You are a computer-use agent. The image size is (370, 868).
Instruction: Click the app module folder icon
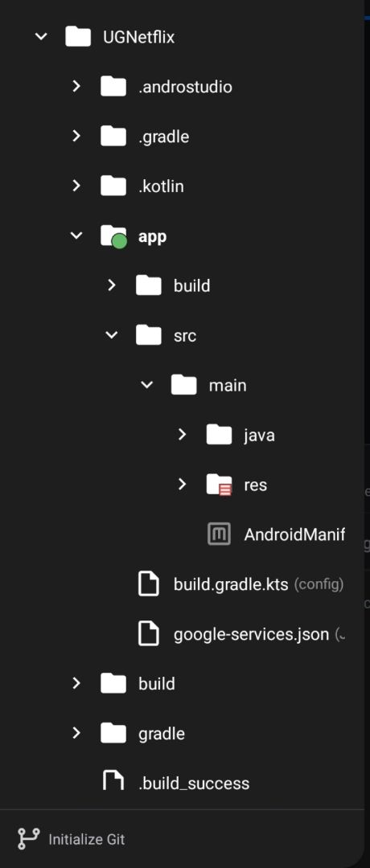point(113,236)
